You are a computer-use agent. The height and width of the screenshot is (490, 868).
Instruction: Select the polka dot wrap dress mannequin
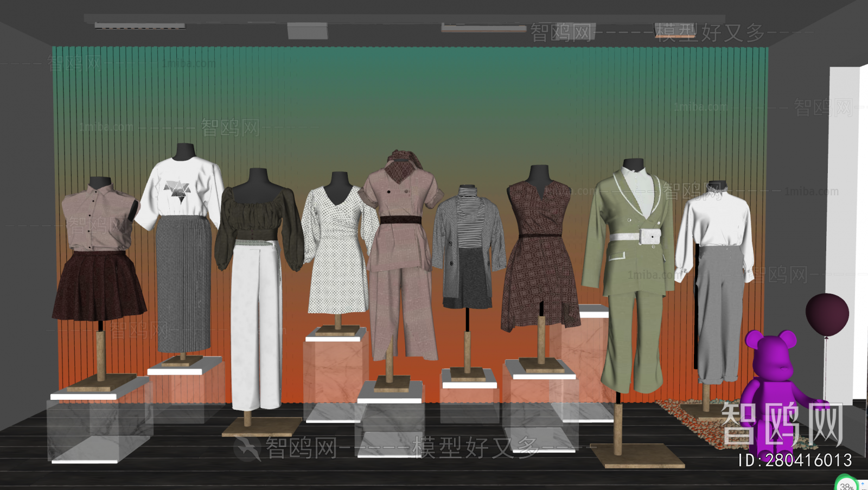point(337,250)
